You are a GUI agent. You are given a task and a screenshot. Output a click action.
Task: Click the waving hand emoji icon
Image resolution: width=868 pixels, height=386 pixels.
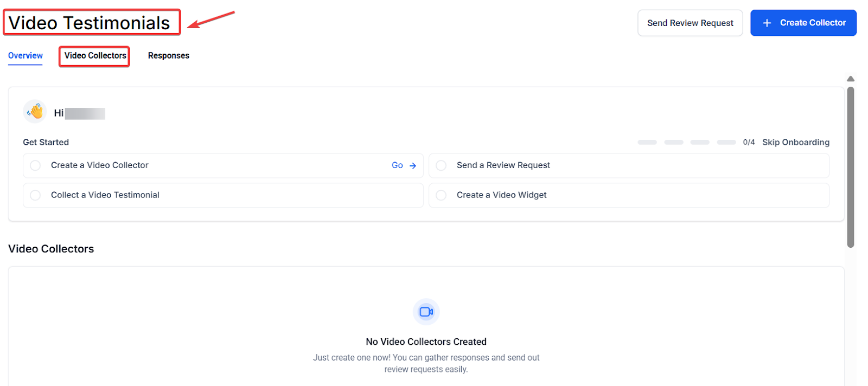click(x=35, y=112)
